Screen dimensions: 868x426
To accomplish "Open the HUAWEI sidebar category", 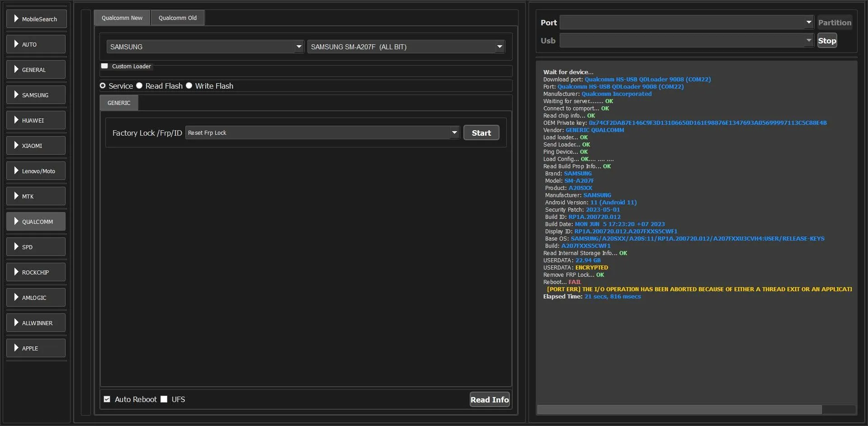I will pyautogui.click(x=37, y=120).
